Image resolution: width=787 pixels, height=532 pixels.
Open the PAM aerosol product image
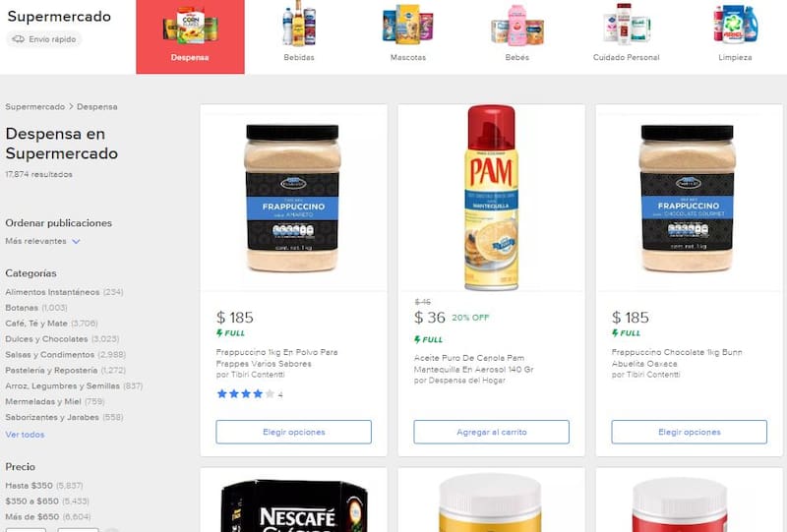point(491,198)
